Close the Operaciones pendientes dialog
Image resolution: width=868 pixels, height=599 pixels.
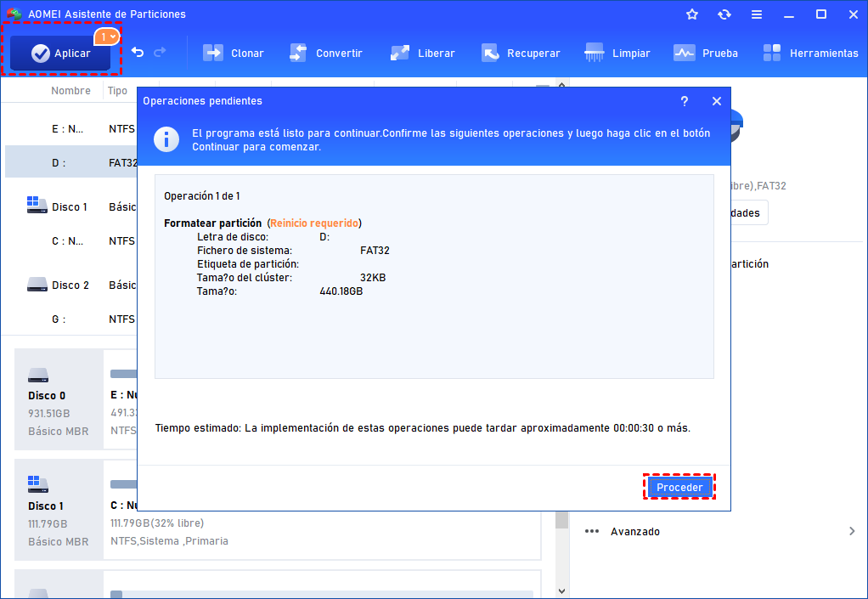tap(716, 101)
